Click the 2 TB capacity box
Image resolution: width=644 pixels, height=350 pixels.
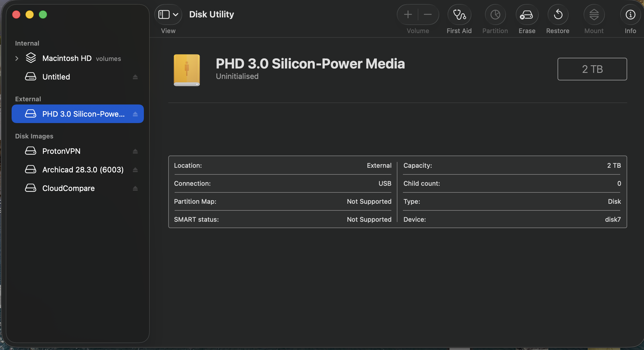click(592, 69)
